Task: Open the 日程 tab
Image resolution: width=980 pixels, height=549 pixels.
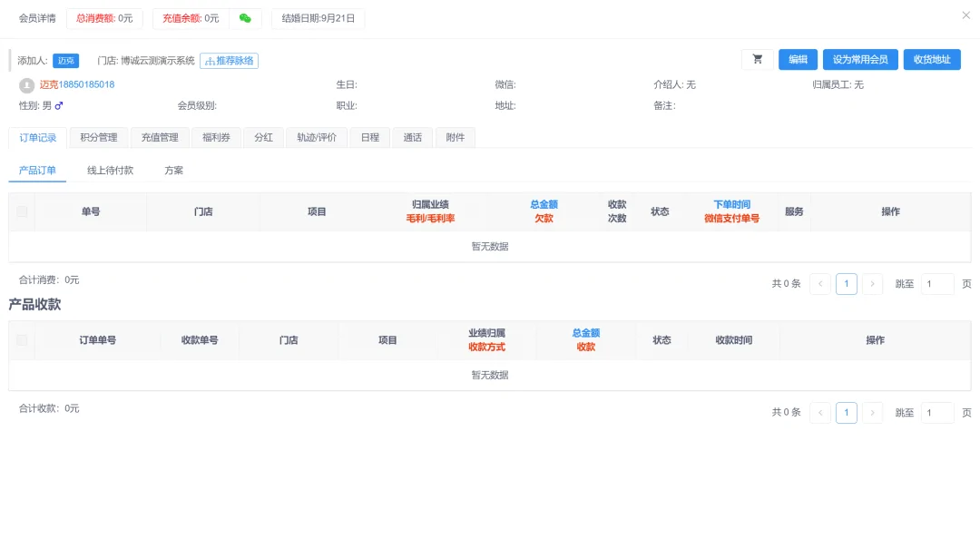Action: (x=370, y=138)
